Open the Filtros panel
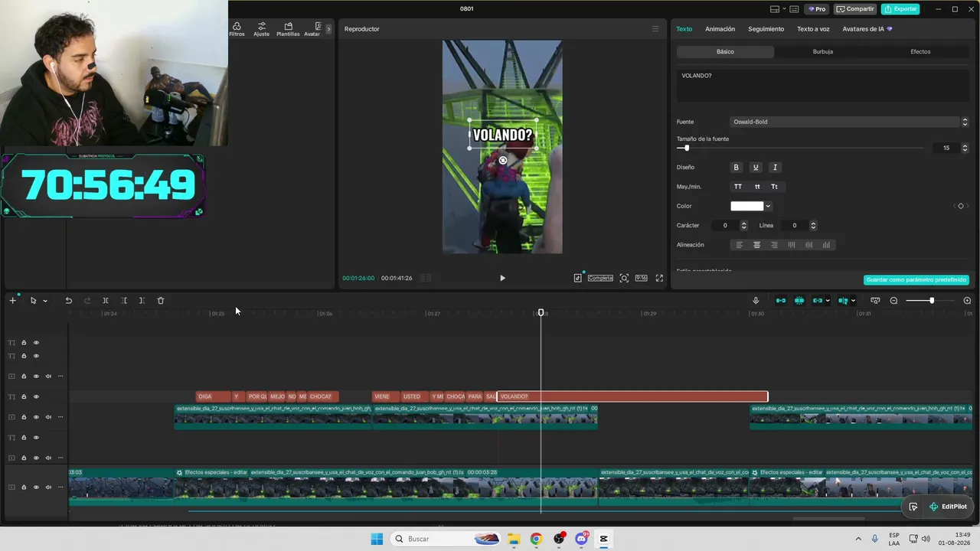Viewport: 980px width, 551px height. (x=237, y=29)
